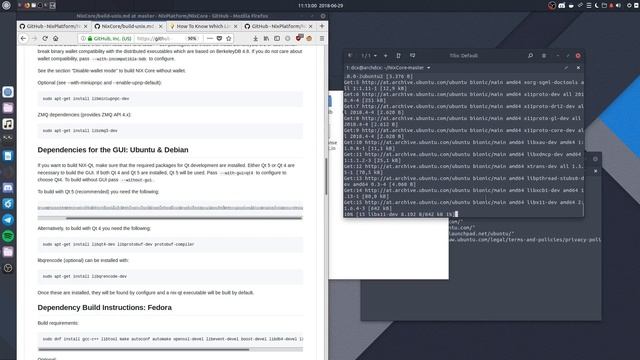
Task: Open document editor icon in dock
Action: point(8,156)
